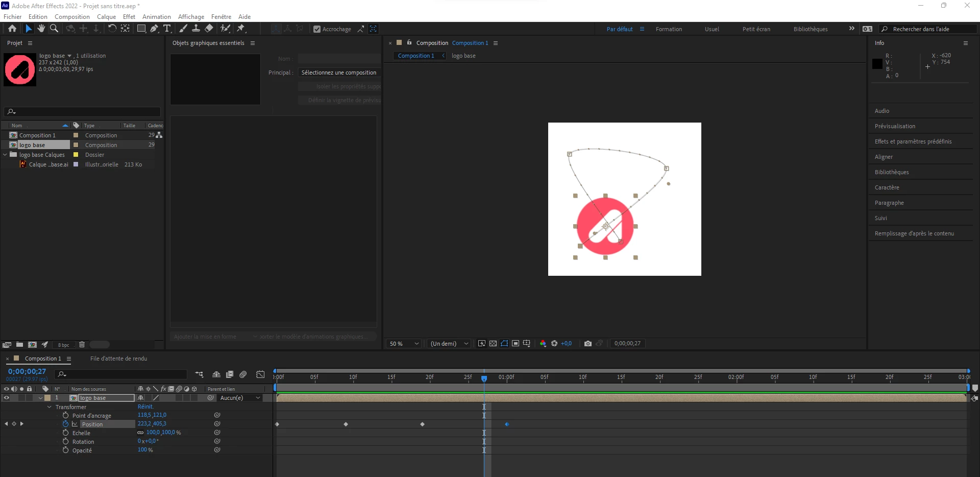
Task: Select the Pen tool
Action: coord(154,29)
